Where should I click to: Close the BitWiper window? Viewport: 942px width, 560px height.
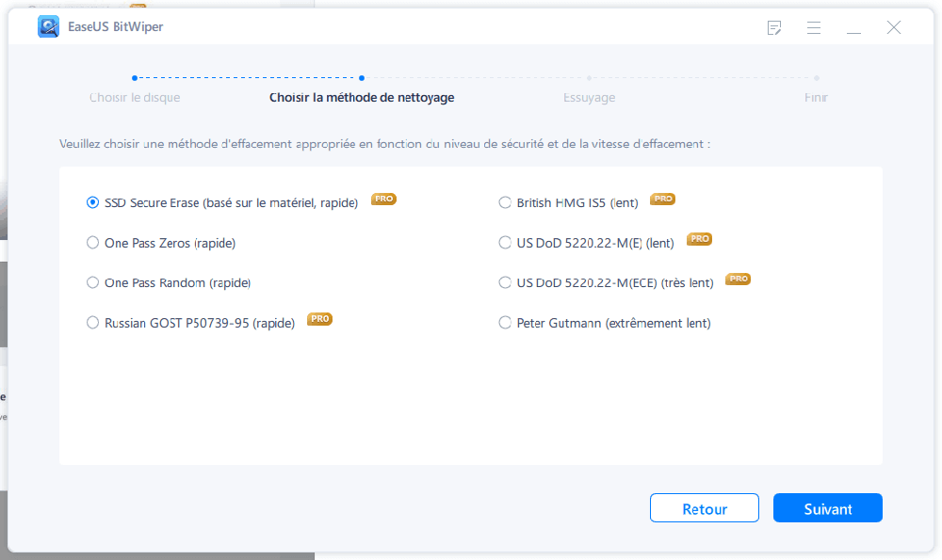893,27
